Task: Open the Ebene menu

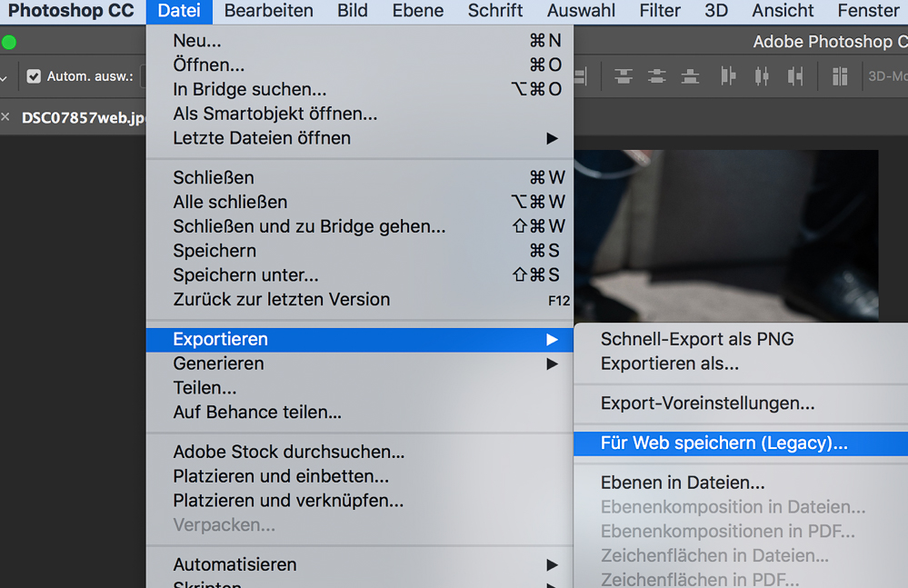Action: coord(418,11)
